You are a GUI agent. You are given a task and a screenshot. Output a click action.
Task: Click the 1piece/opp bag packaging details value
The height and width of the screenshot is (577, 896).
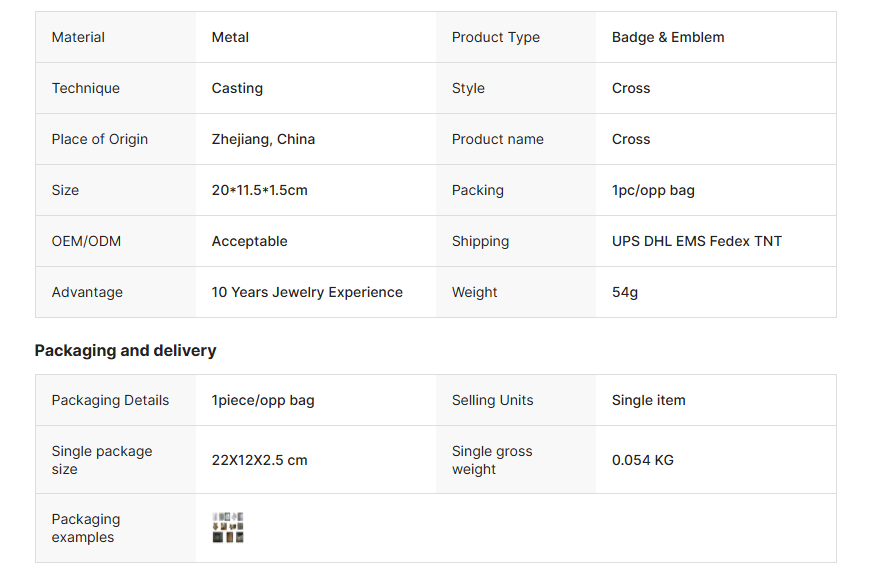[263, 400]
